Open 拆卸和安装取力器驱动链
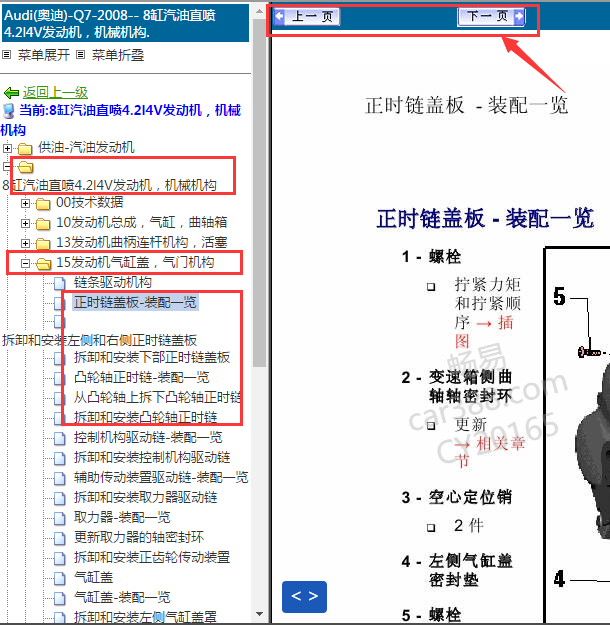The width and height of the screenshot is (610, 625). click(146, 497)
